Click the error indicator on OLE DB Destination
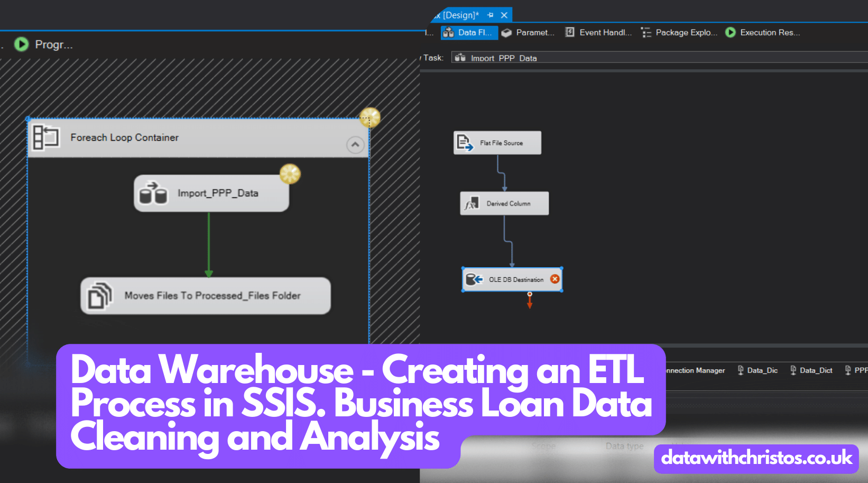 click(x=555, y=279)
